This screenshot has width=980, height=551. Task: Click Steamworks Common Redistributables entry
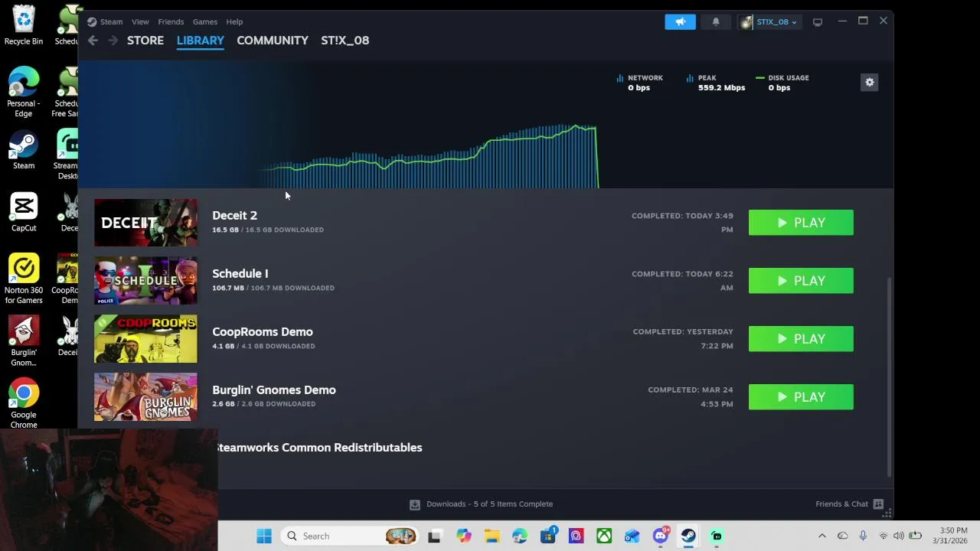point(320,448)
